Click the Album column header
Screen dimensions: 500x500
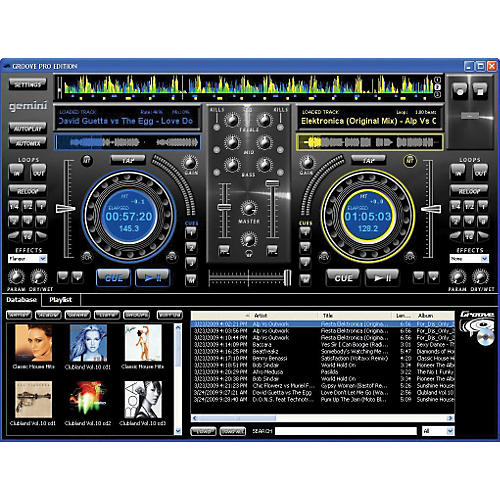click(x=434, y=315)
